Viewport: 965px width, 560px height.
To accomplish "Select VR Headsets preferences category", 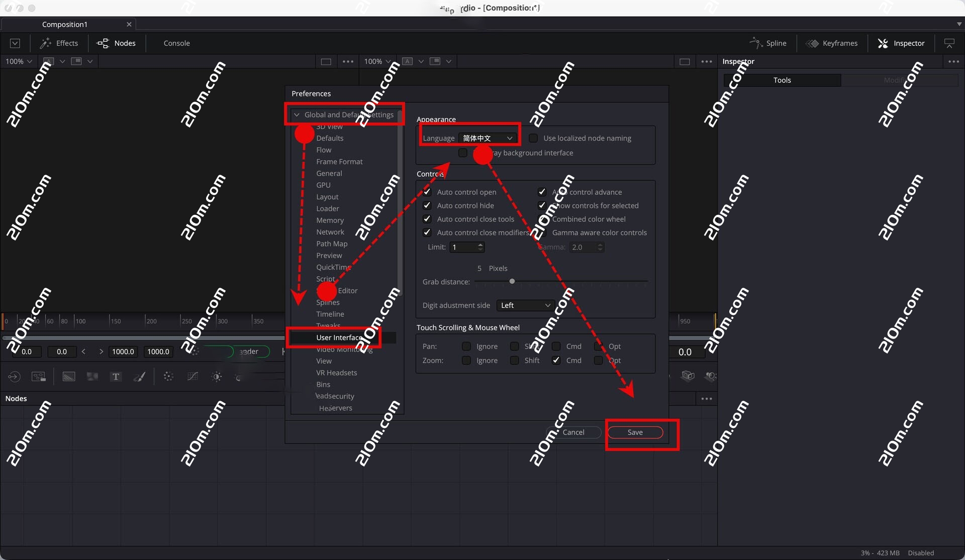I will [x=337, y=373].
